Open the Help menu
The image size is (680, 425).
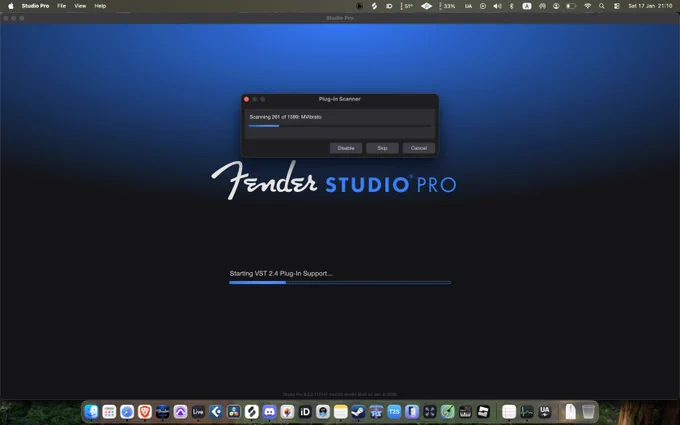coord(100,6)
